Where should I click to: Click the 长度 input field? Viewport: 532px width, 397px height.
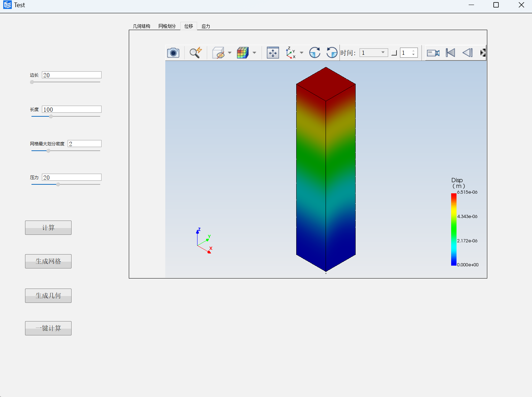(72, 109)
